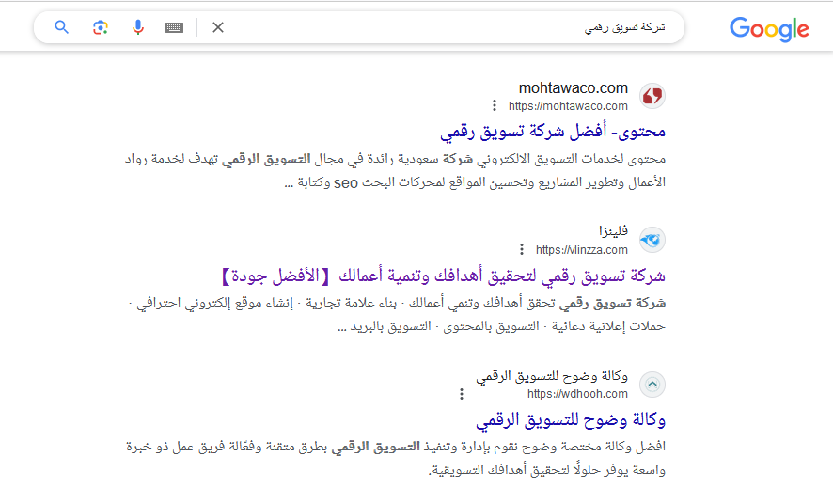Open three-dot menu for mohtawaco.com result
The height and width of the screenshot is (504, 833).
pyautogui.click(x=495, y=105)
